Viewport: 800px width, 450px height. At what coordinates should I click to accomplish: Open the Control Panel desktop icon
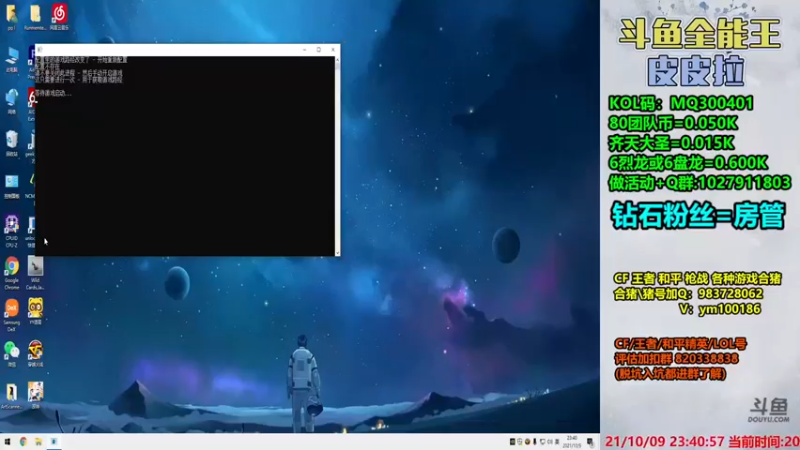(x=12, y=185)
